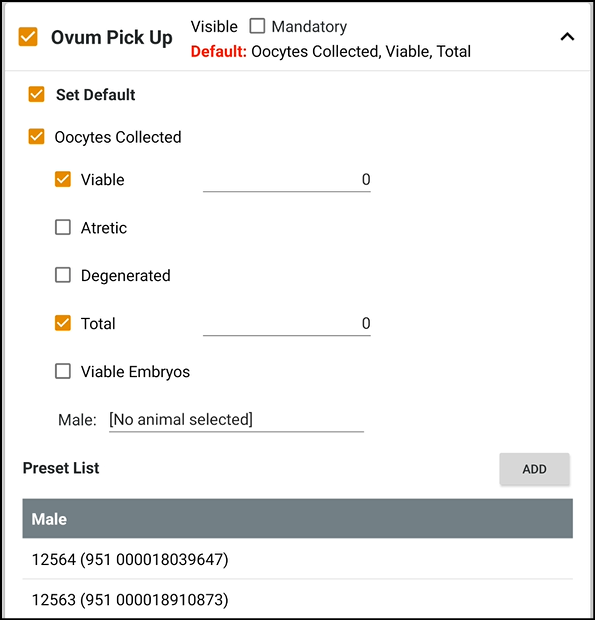Select the Male column header
The height and width of the screenshot is (620, 595).
[x=297, y=518]
